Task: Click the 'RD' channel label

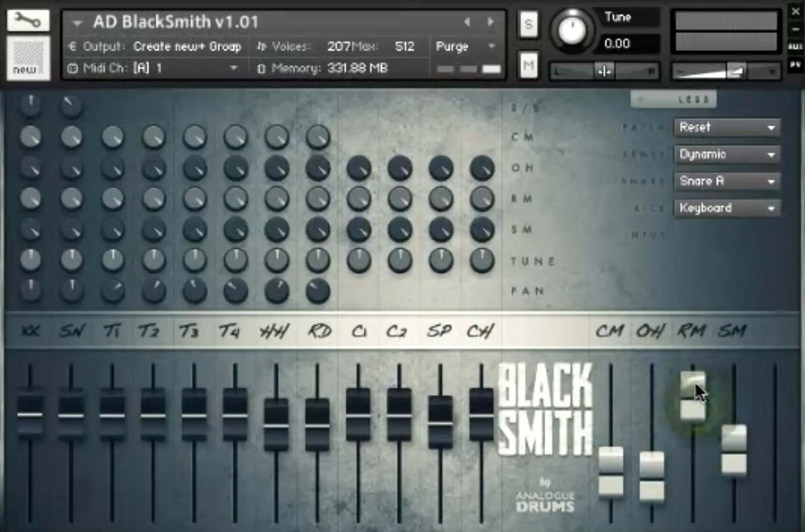Action: pos(319,331)
